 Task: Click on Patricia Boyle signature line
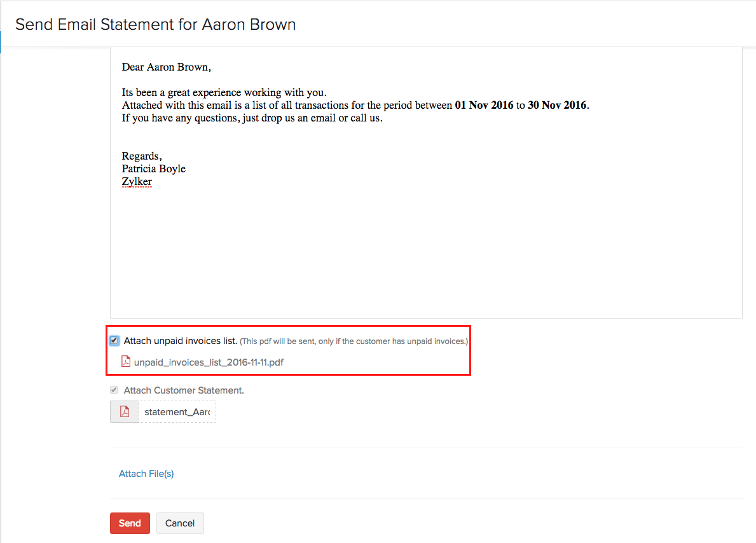[x=154, y=169]
